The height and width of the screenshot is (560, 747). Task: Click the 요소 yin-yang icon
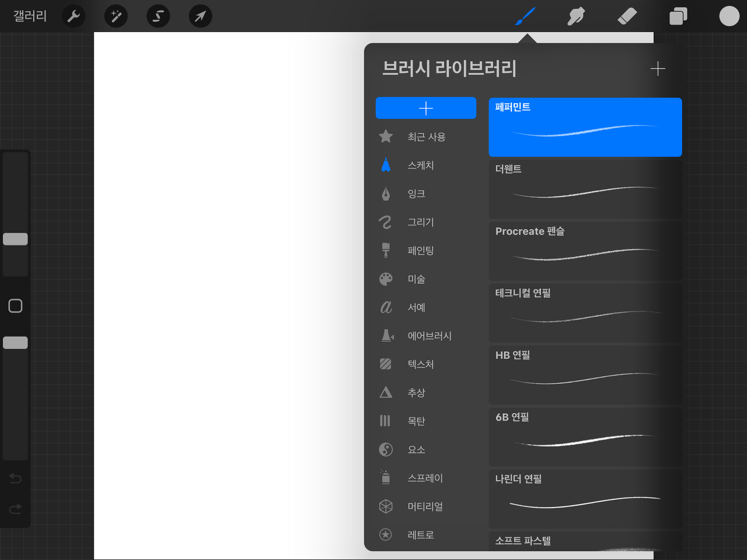pos(386,449)
